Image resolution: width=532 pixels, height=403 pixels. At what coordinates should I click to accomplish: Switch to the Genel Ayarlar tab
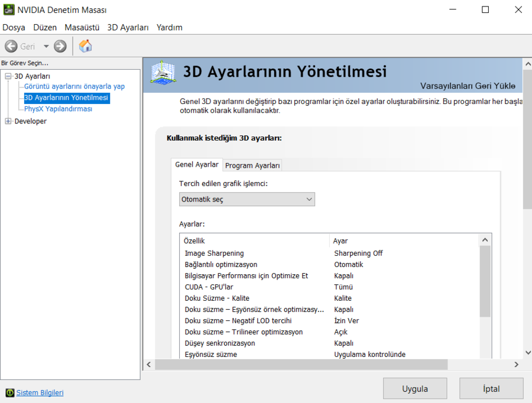tap(197, 164)
